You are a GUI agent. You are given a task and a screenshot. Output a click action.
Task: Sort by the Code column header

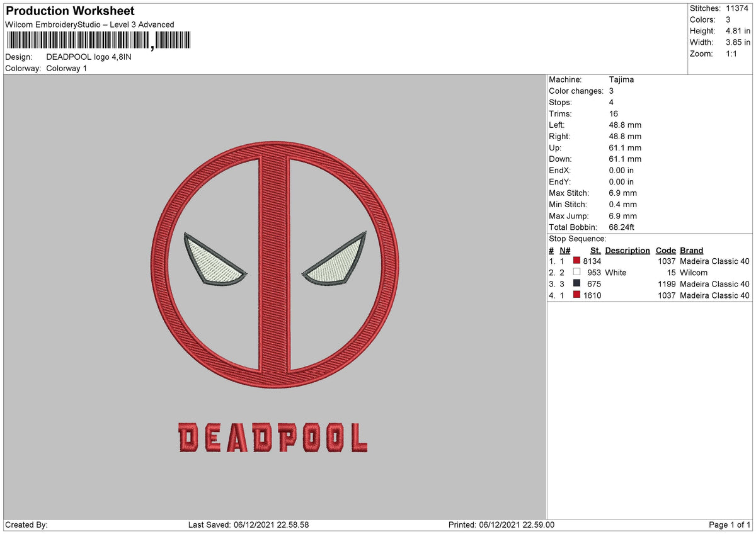(x=665, y=250)
